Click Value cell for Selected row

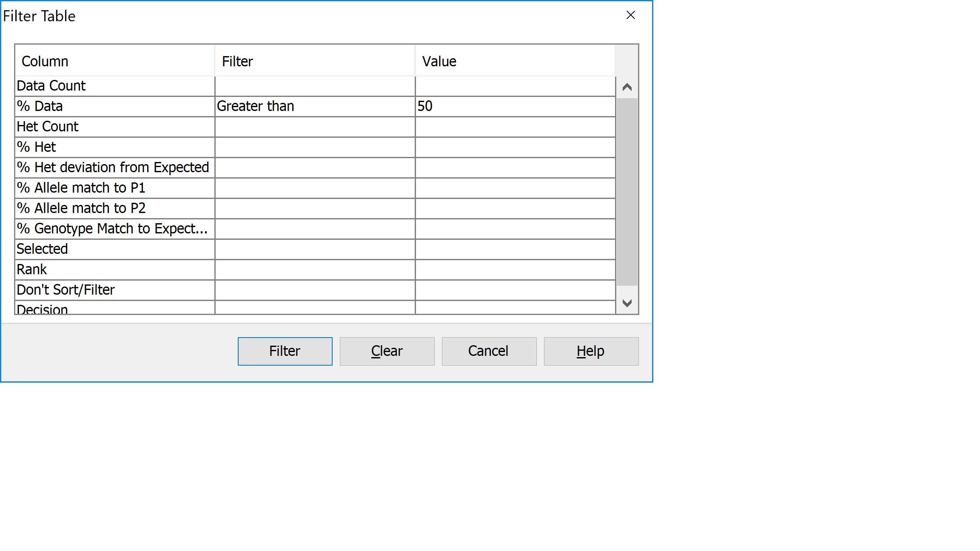point(515,249)
